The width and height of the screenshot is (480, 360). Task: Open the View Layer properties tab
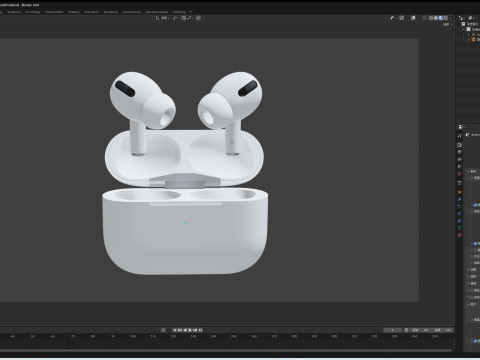459,159
